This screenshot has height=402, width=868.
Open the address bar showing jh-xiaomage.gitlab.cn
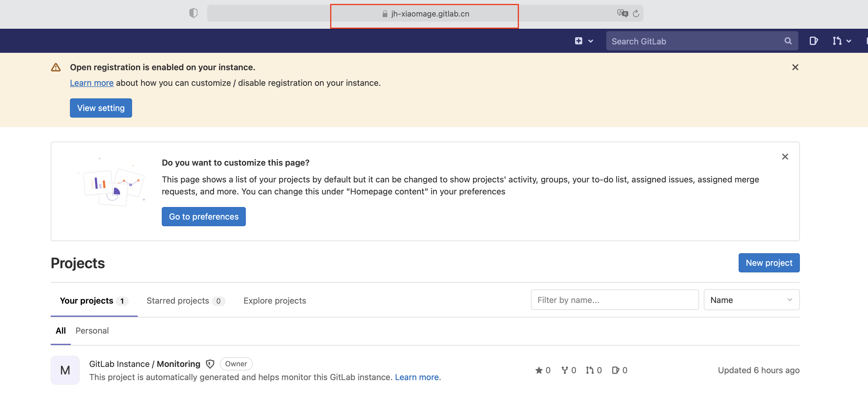[x=425, y=13]
